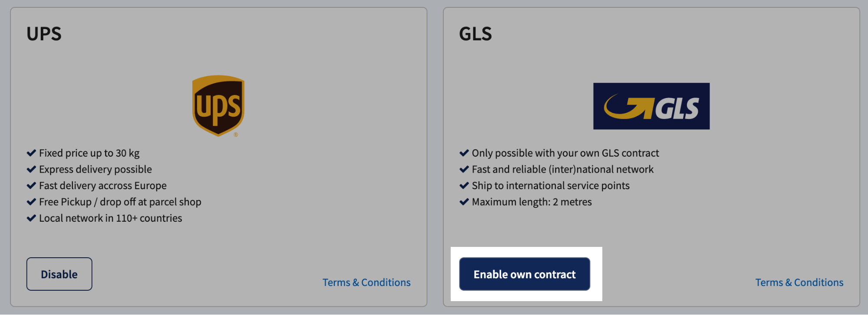Click the GLS logo
This screenshot has width=868, height=315.
coord(651,106)
